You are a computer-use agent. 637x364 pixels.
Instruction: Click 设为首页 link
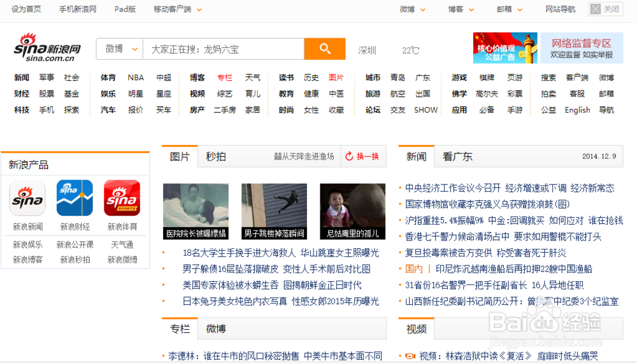[26, 10]
